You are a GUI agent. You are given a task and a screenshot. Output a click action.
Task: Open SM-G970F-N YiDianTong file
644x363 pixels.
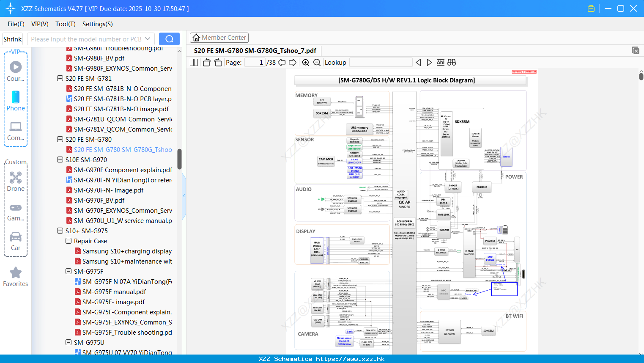tap(119, 180)
